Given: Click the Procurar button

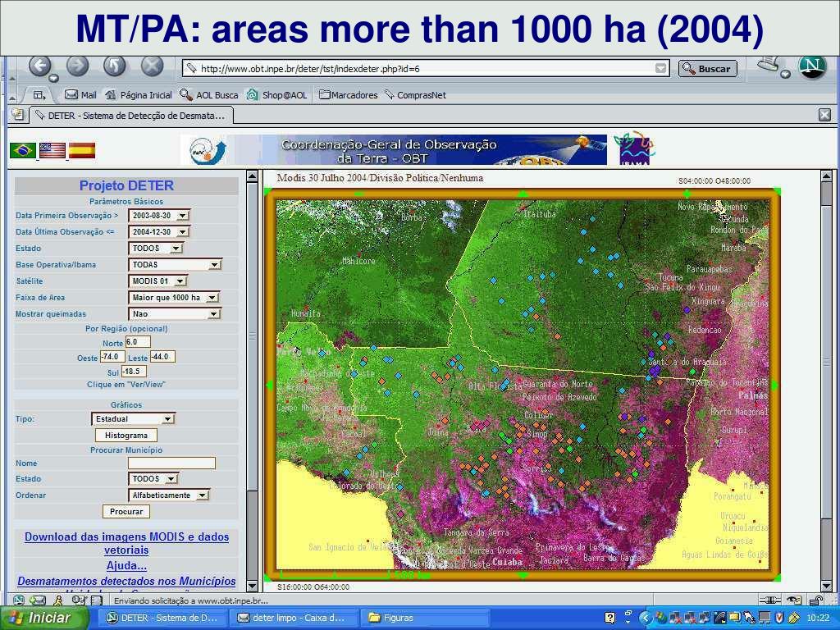Looking at the screenshot, I should [126, 512].
